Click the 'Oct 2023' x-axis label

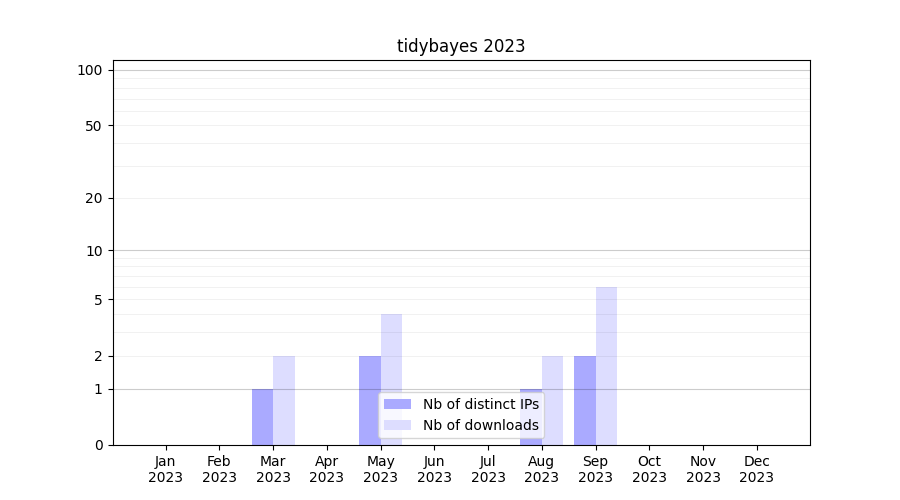[649, 469]
